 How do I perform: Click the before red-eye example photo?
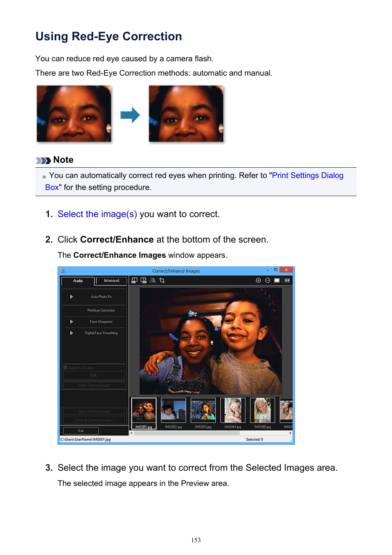tap(74, 113)
